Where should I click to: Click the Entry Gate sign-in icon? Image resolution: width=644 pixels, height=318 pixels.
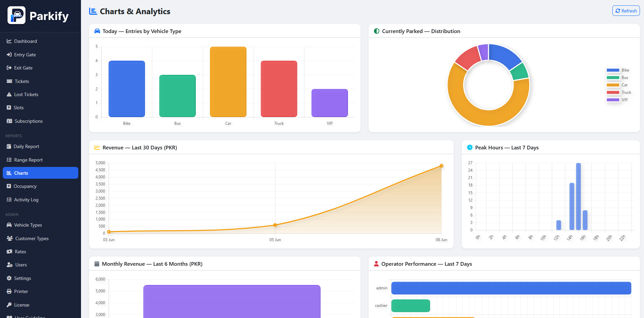click(9, 55)
